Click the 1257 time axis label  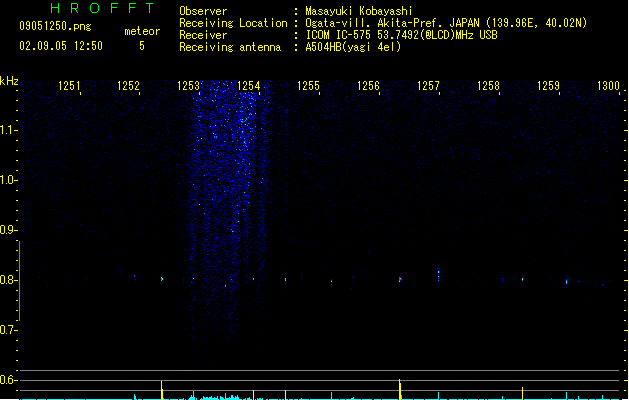tap(428, 85)
